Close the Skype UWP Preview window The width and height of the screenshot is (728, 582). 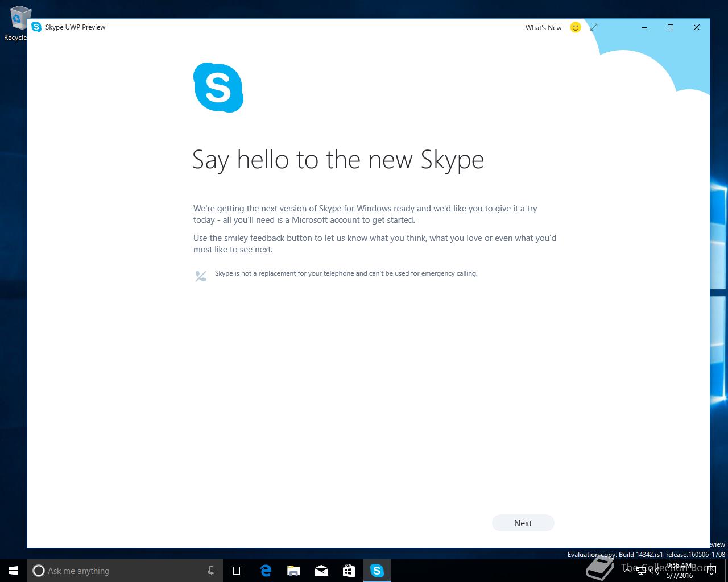click(697, 27)
